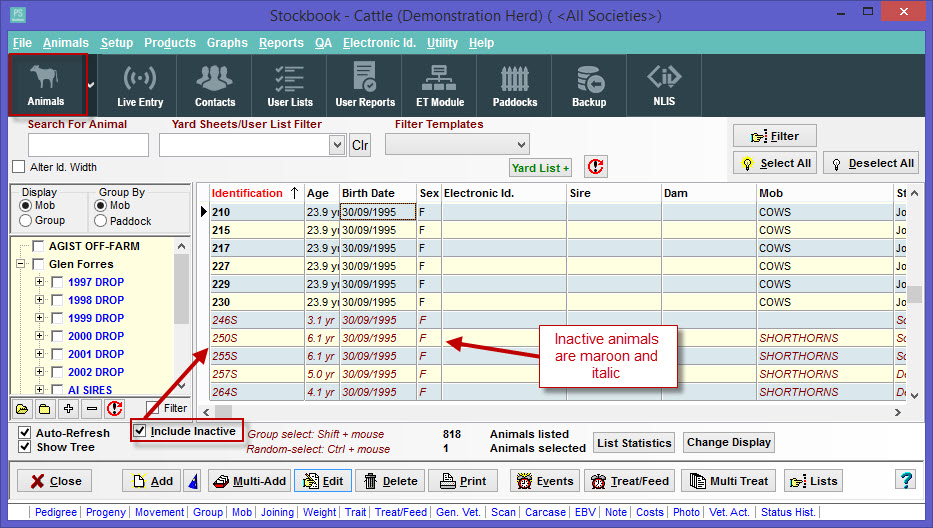Image resolution: width=933 pixels, height=528 pixels.
Task: Click the Clr button
Action: click(x=360, y=145)
